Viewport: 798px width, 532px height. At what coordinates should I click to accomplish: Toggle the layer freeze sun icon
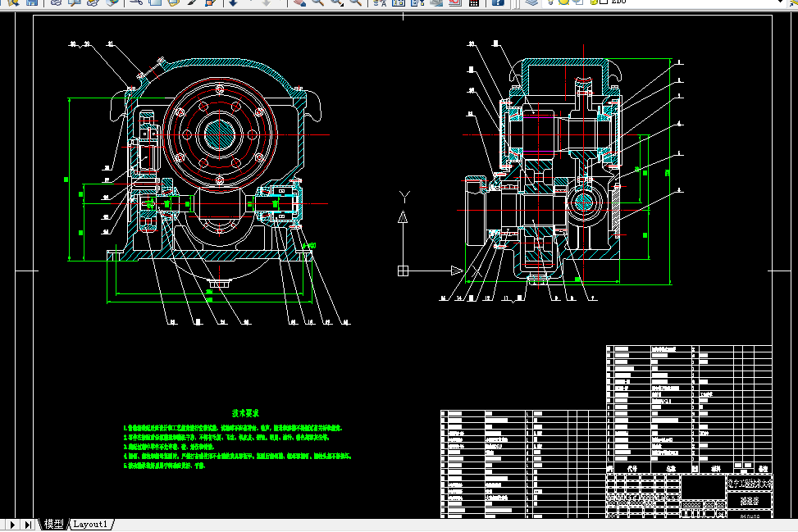click(x=563, y=2)
